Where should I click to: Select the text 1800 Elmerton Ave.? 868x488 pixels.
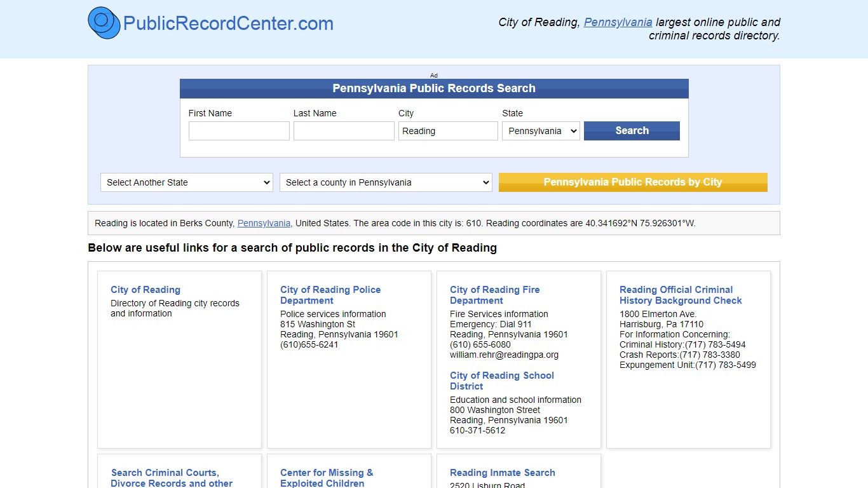[658, 314]
